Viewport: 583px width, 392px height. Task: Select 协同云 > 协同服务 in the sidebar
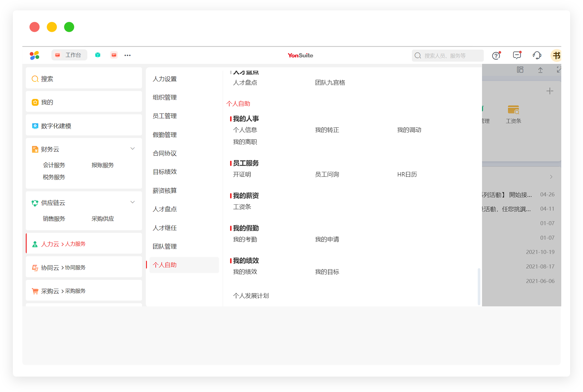pyautogui.click(x=84, y=267)
